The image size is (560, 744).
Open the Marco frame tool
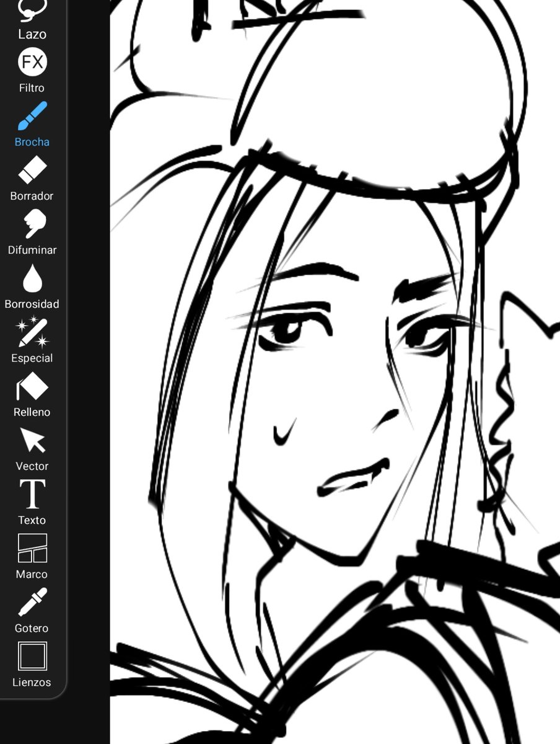pyautogui.click(x=32, y=556)
